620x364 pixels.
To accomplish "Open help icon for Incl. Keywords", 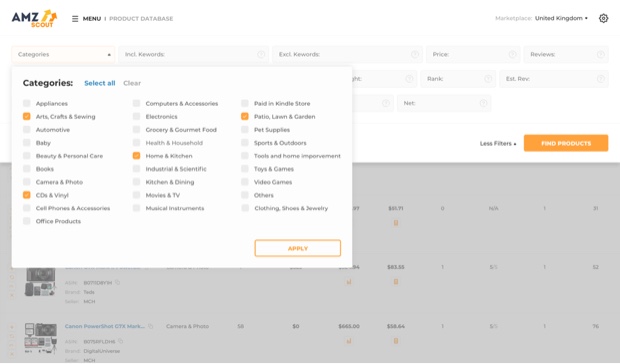I will [261, 55].
